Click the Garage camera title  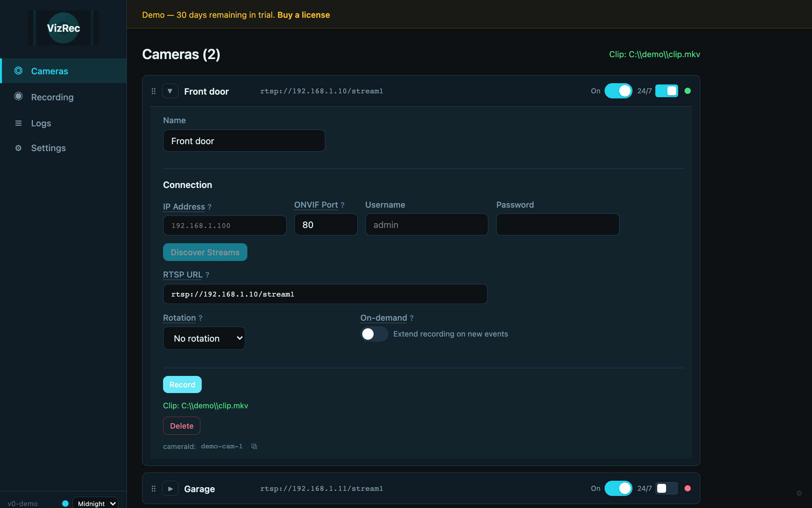(x=199, y=489)
